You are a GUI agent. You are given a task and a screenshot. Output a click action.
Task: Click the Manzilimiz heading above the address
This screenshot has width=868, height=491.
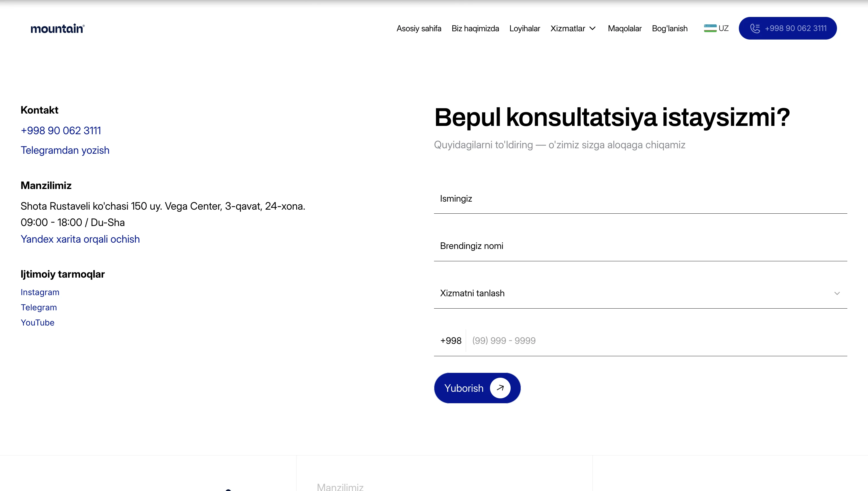coord(46,186)
